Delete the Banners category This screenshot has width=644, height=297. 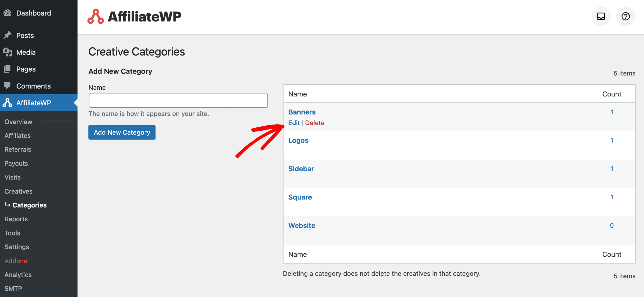point(314,123)
